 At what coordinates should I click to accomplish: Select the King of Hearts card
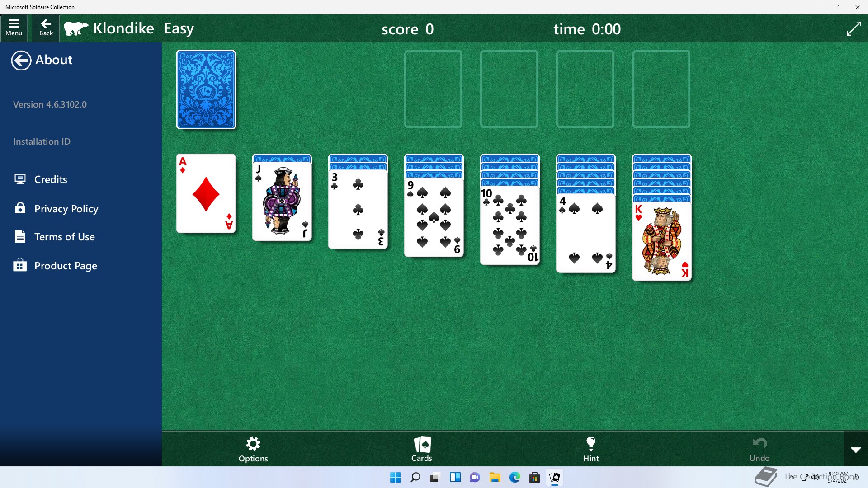coord(661,241)
